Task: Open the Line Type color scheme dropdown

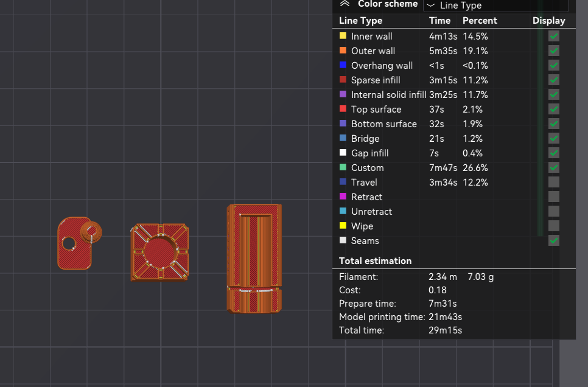Action: click(495, 5)
